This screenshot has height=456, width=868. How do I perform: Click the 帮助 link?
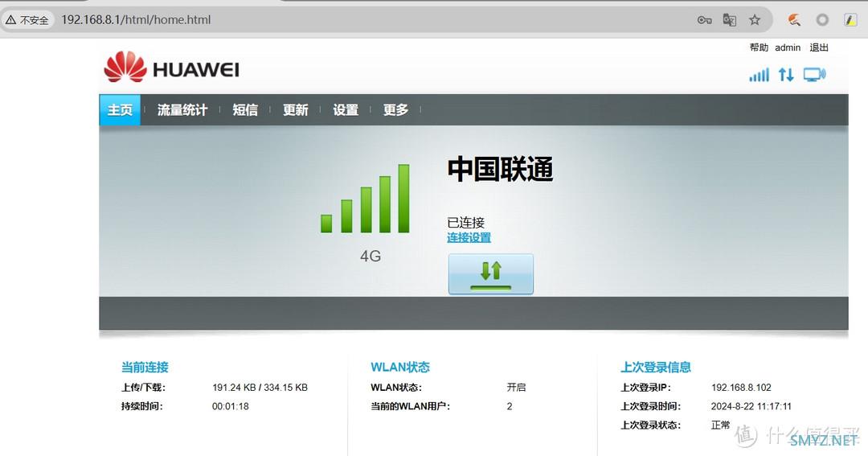(x=759, y=47)
